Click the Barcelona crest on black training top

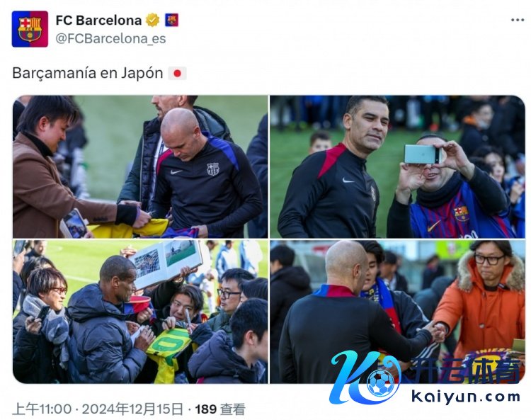213,169
